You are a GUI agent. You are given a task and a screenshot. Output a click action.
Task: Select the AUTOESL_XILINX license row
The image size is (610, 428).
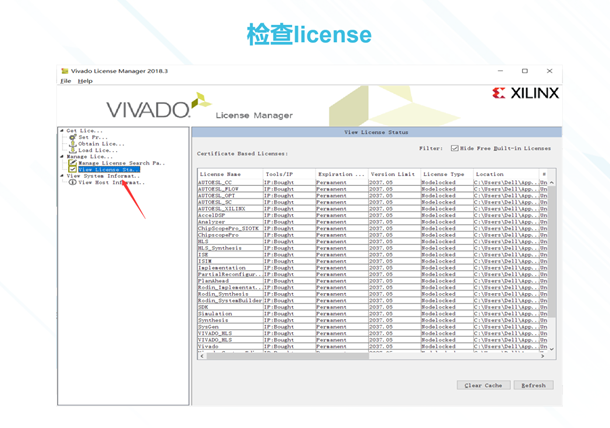click(372, 209)
